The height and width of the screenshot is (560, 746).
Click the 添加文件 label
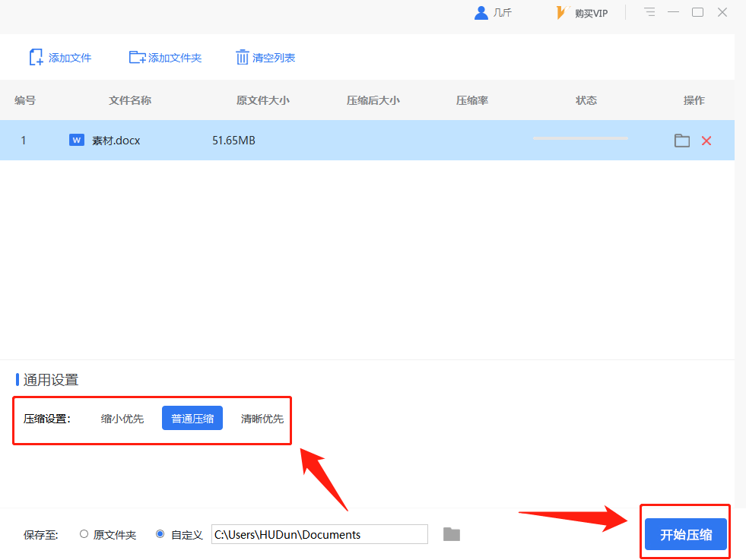pyautogui.click(x=70, y=58)
